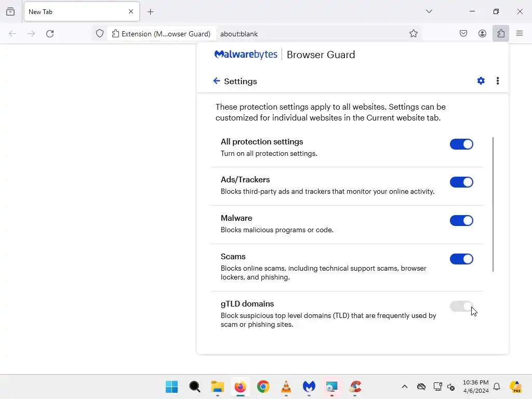
Task: Open a new tab with plus button
Action: (x=150, y=12)
